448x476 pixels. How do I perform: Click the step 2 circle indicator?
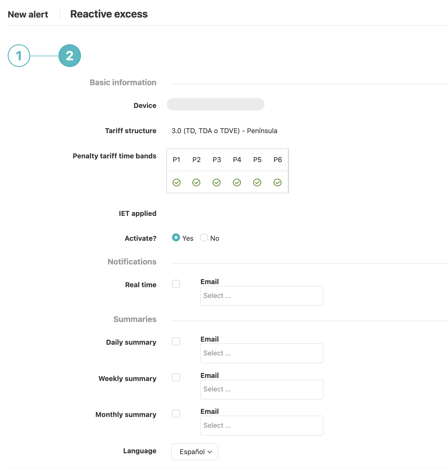[x=70, y=56]
